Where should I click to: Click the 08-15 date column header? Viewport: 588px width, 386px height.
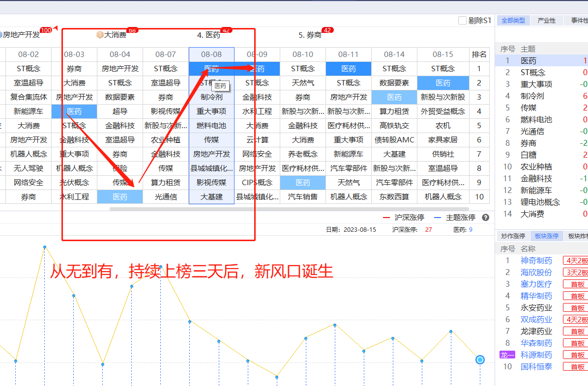(x=443, y=55)
